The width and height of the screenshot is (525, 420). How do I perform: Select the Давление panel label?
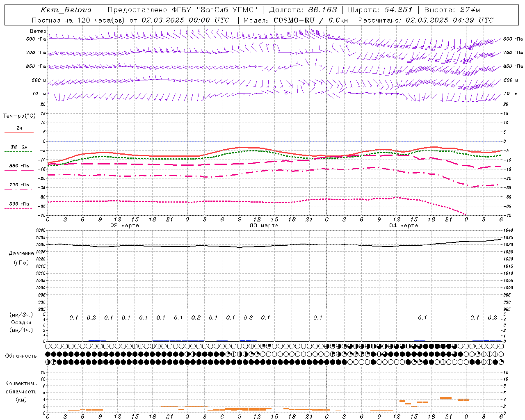point(21,253)
